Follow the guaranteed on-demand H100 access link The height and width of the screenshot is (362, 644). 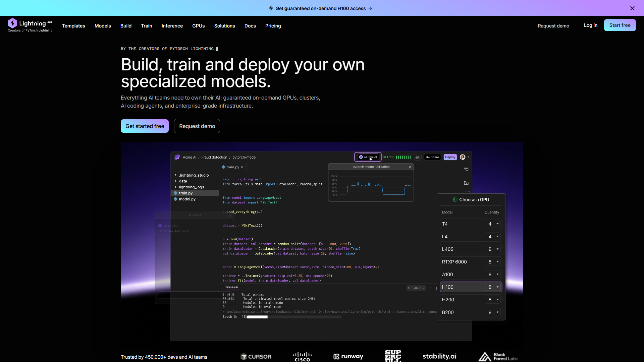click(x=320, y=8)
